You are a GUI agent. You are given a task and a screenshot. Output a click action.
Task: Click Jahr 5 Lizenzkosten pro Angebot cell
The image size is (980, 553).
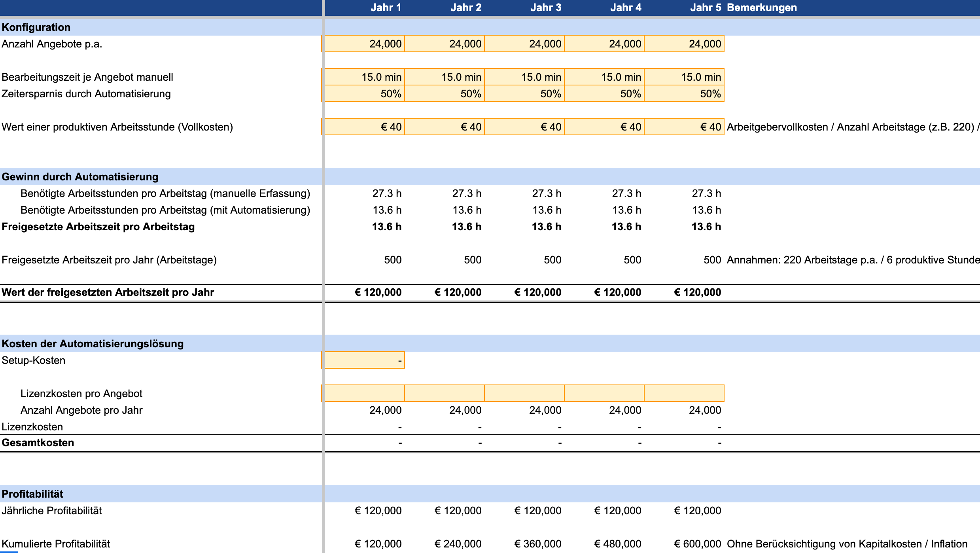click(x=684, y=393)
